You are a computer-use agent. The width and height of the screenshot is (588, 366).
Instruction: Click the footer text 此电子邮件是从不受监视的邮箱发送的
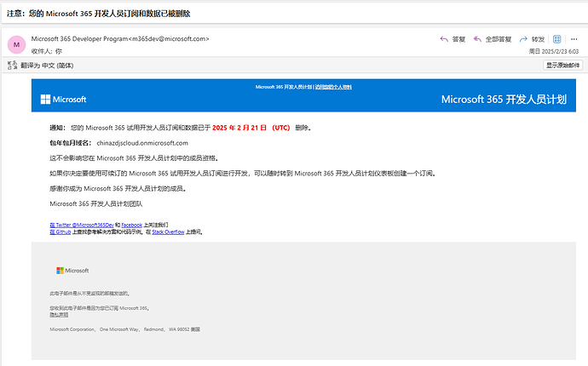(x=90, y=294)
